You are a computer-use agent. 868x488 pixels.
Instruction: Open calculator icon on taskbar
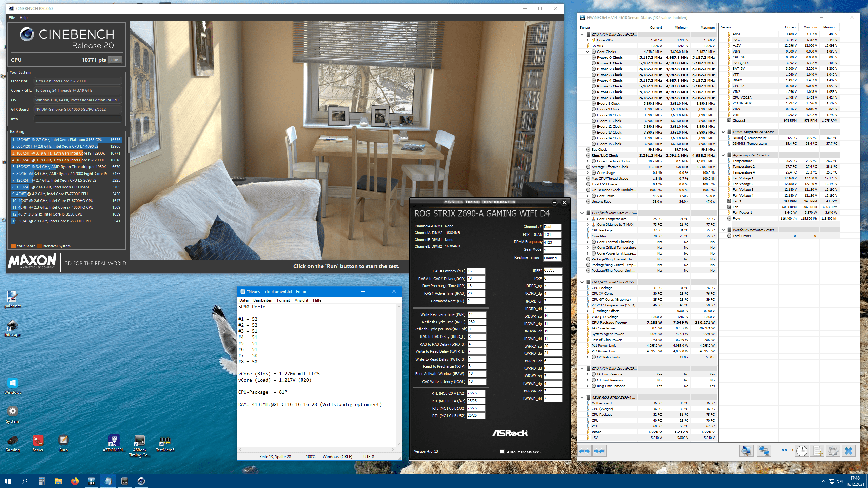(x=41, y=481)
